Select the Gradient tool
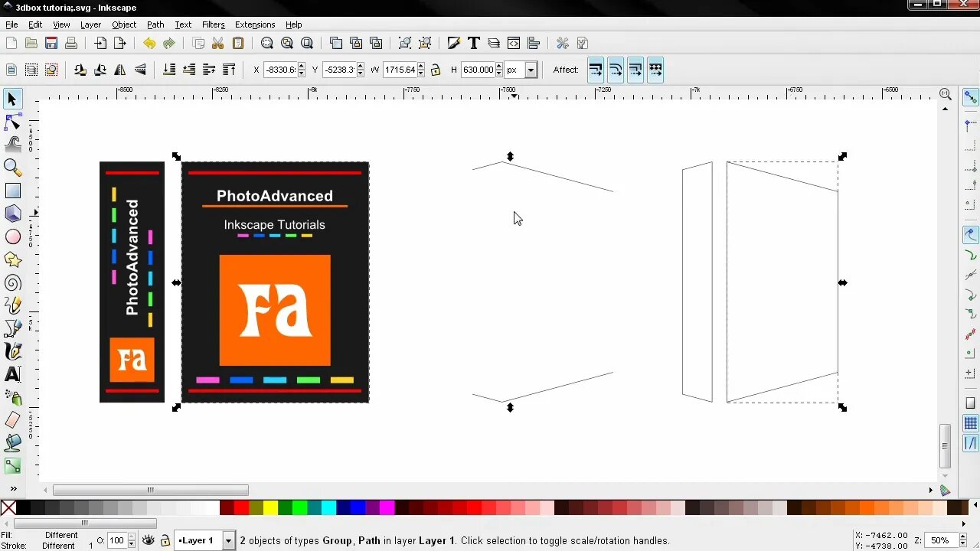This screenshot has width=980, height=551. tap(12, 465)
